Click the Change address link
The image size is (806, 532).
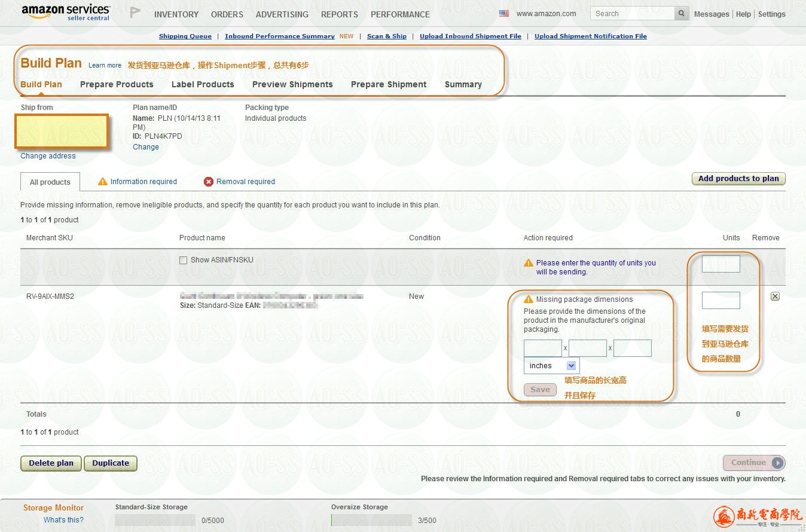(x=48, y=156)
